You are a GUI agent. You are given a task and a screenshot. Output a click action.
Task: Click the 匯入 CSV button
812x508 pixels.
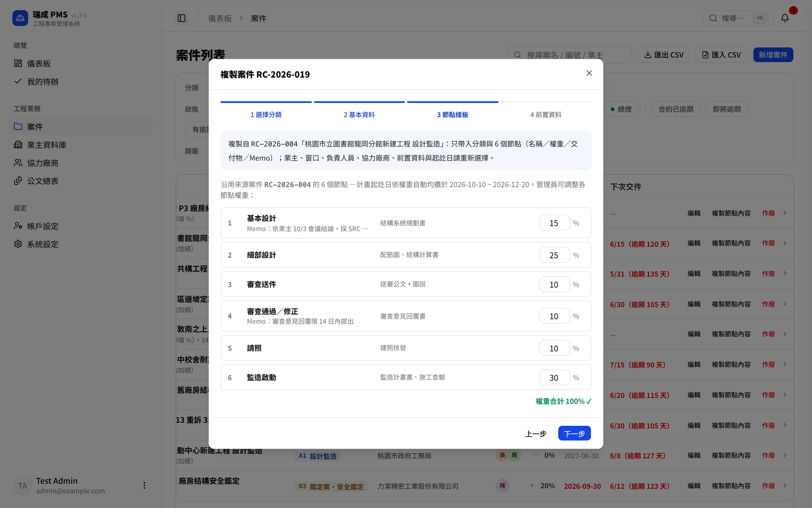click(721, 55)
